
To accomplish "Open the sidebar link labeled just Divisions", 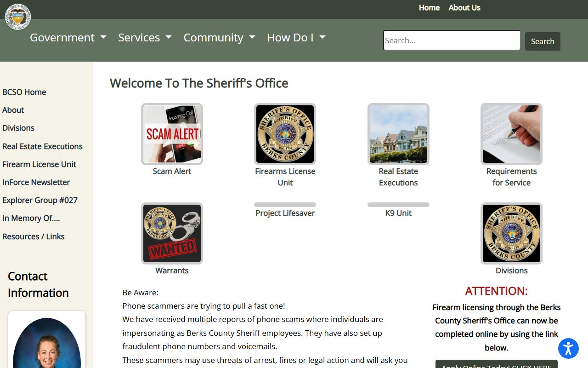I will (x=18, y=128).
